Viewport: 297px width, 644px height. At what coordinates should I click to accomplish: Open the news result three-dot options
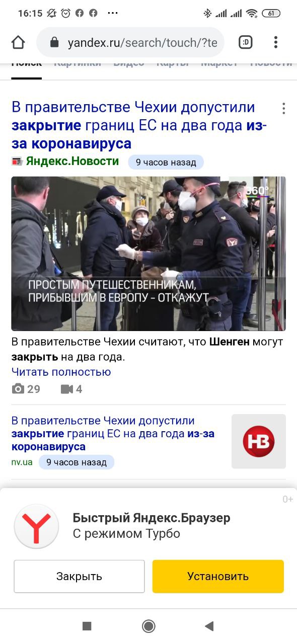click(283, 108)
